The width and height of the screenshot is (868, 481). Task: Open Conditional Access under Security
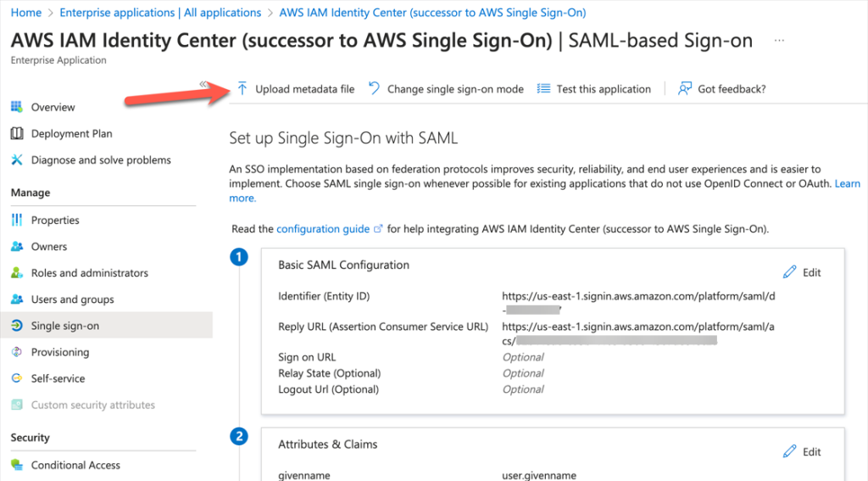click(x=75, y=465)
